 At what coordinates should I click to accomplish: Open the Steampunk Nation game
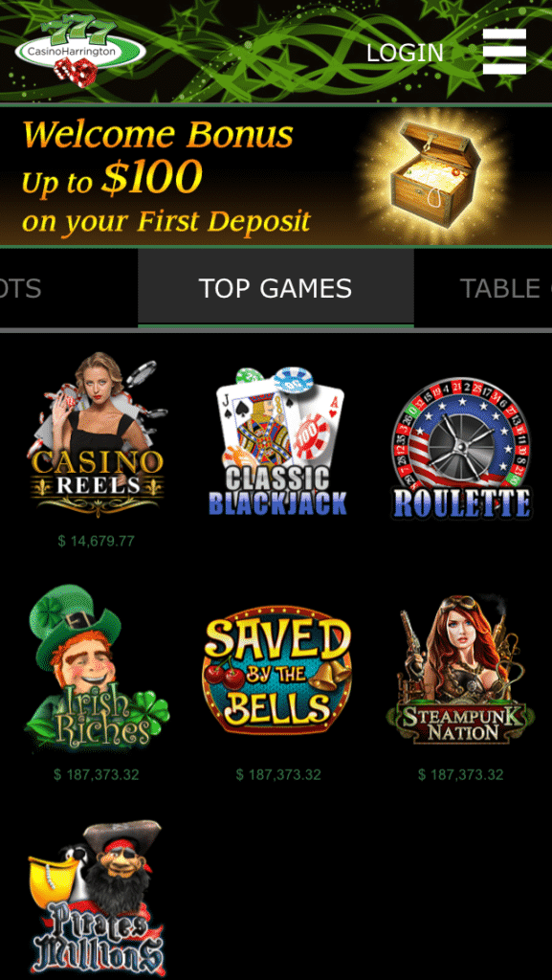point(461,669)
